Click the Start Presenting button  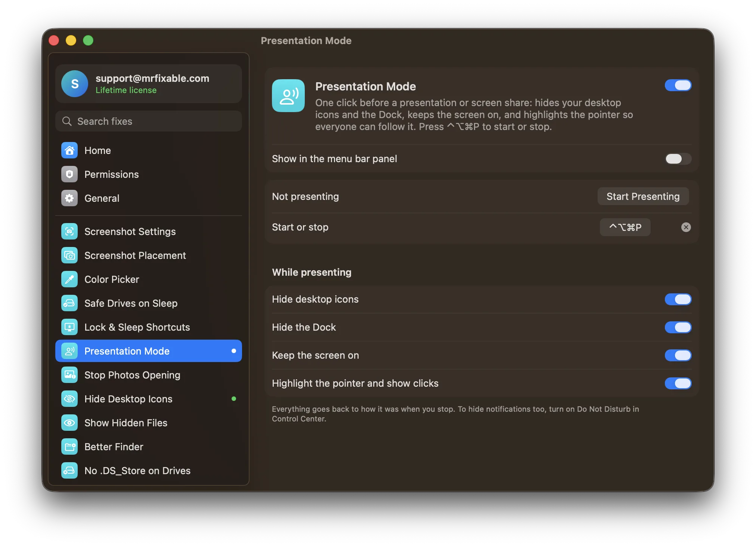click(x=643, y=197)
